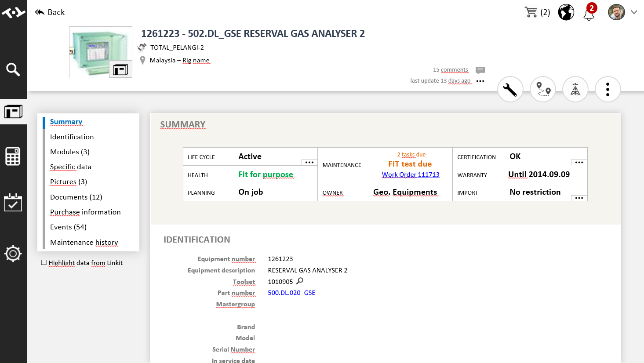This screenshot has height=363, width=644.
Task: Open the vertical three-dot more actions menu
Action: 608,89
